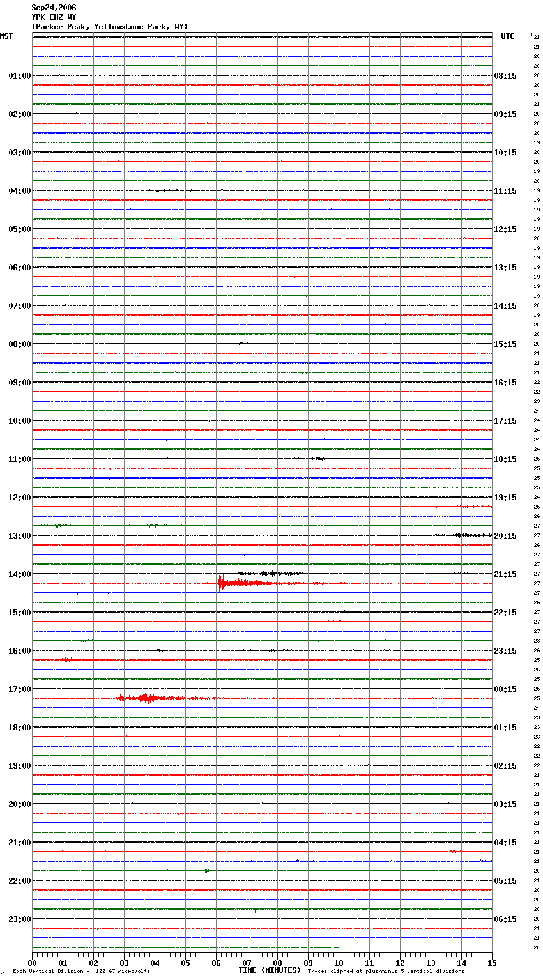The height and width of the screenshot is (980, 543).
Task: Click the TIME (MINUTES) axis title
Action: pos(270,970)
